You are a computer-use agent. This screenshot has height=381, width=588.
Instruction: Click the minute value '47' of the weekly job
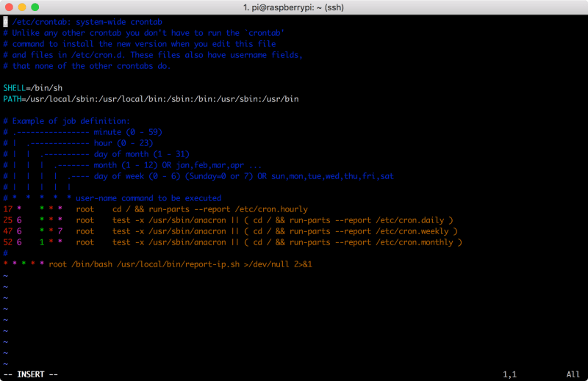click(x=8, y=231)
